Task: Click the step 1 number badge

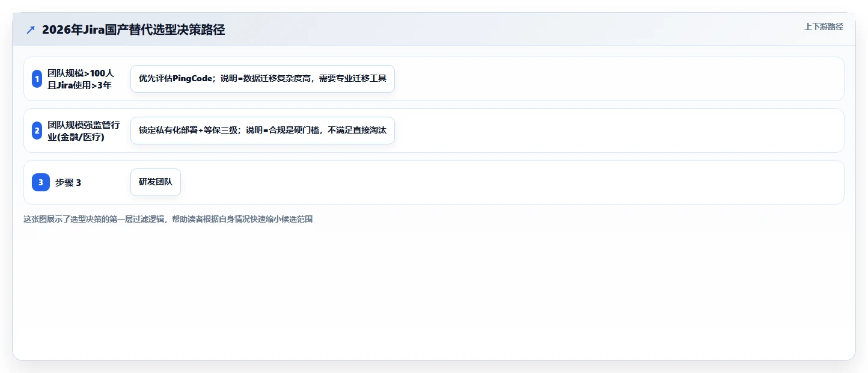Action: (37, 79)
